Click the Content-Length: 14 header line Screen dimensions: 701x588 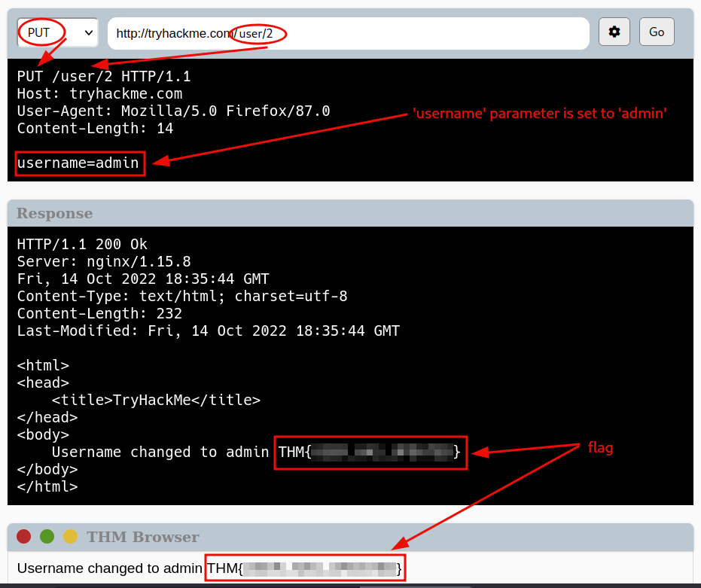[x=95, y=128]
